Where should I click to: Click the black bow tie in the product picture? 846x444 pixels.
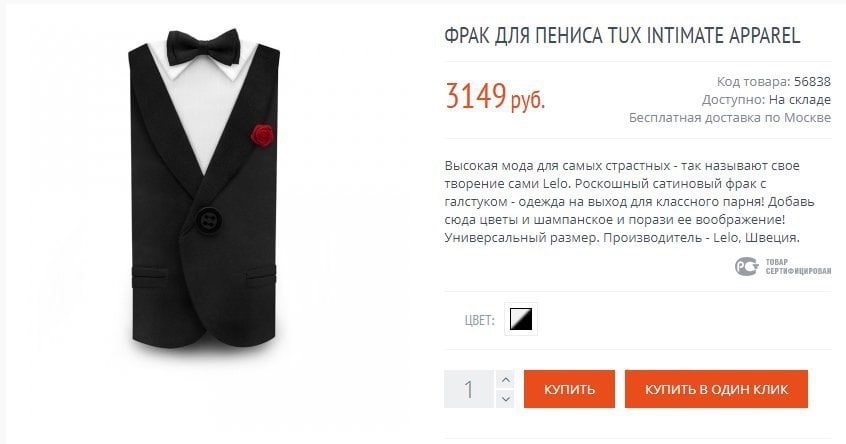(x=203, y=47)
